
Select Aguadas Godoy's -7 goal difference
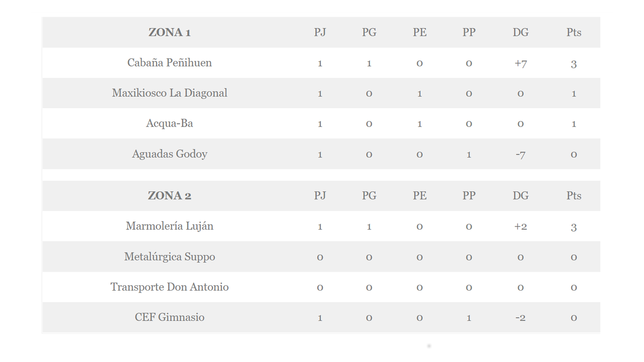pyautogui.click(x=520, y=154)
